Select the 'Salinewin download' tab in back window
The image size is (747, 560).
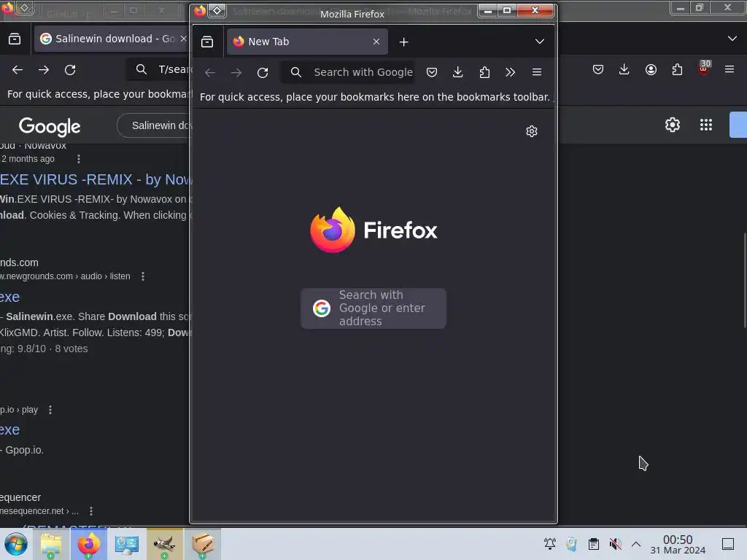click(x=113, y=39)
